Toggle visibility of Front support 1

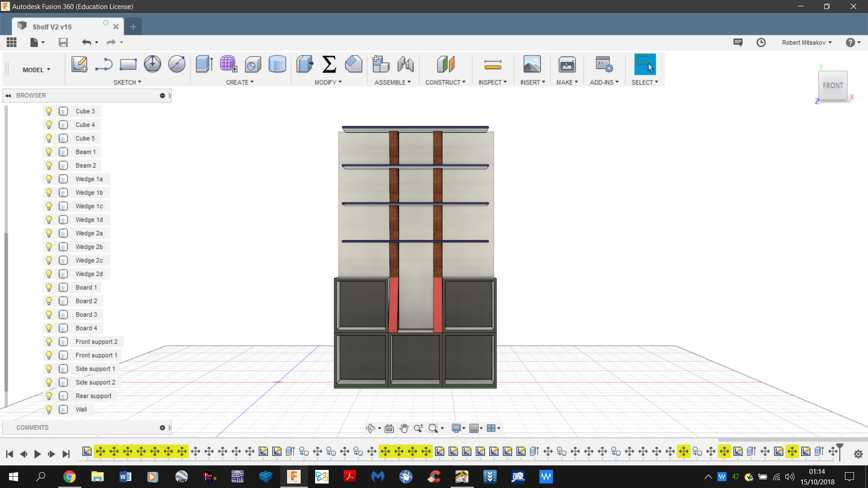49,355
